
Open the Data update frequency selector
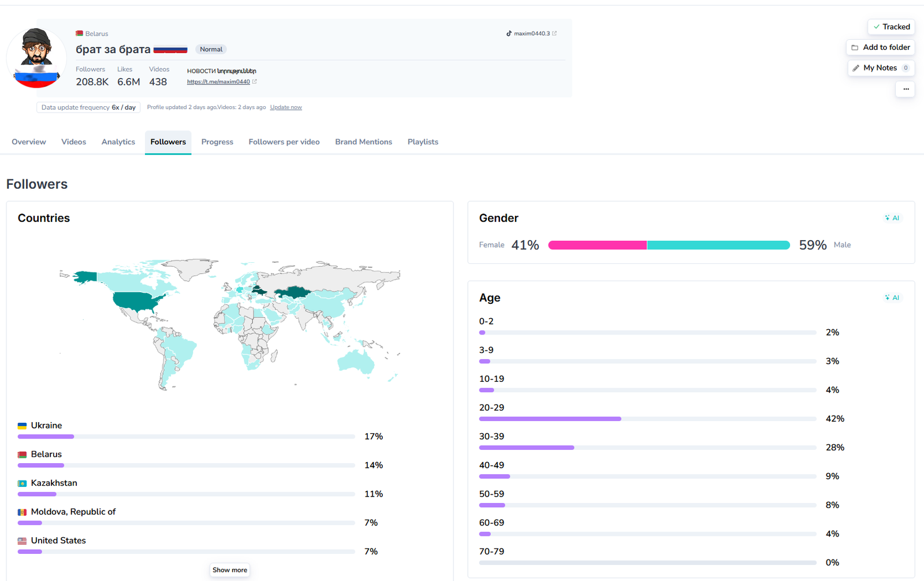pyautogui.click(x=88, y=107)
